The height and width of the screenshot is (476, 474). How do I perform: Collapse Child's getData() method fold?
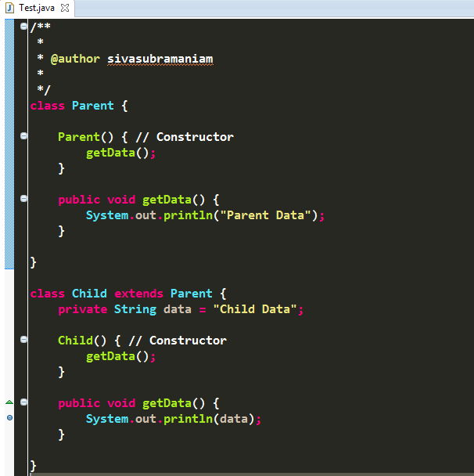point(23,402)
